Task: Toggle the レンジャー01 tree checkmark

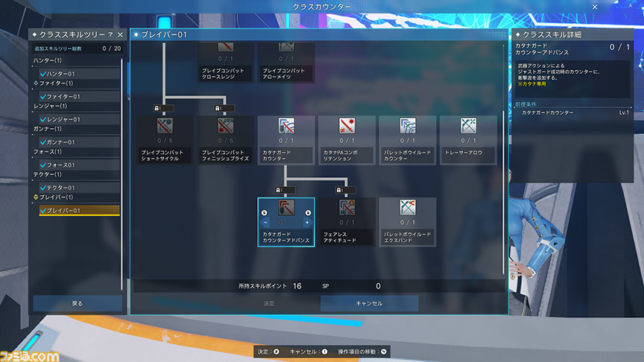Action: coord(42,119)
